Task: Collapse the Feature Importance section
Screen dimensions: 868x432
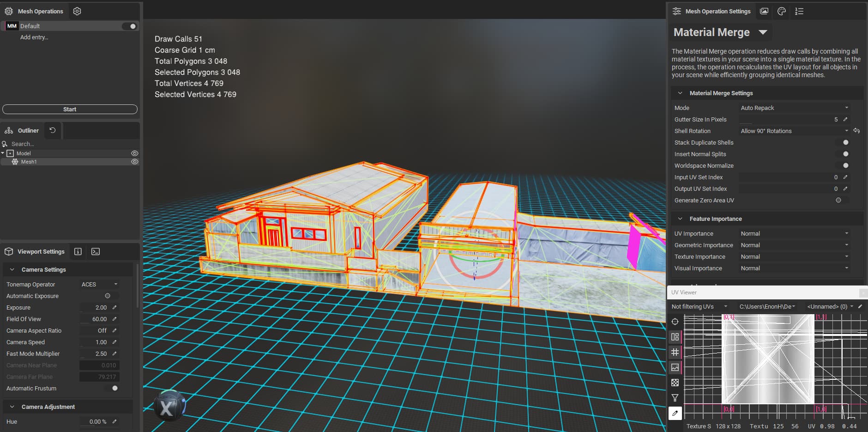Action: 680,219
